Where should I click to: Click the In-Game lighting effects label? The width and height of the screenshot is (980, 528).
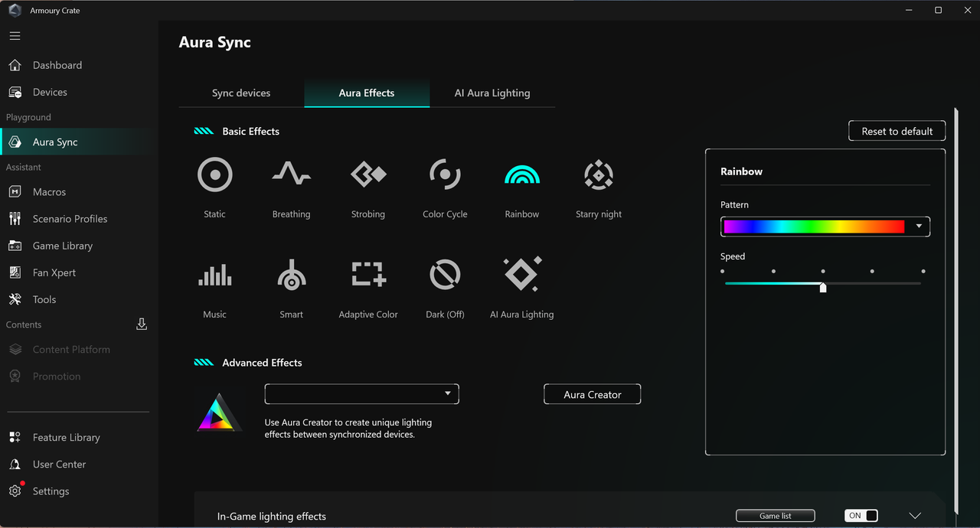coord(272,517)
